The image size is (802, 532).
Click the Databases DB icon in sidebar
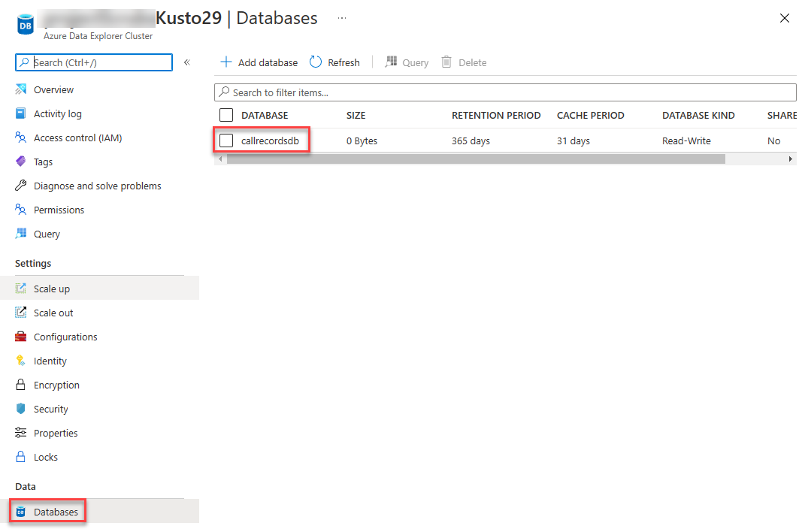[20, 512]
